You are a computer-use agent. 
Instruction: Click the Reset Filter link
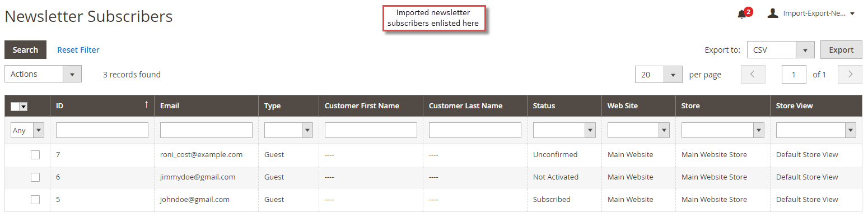(78, 50)
